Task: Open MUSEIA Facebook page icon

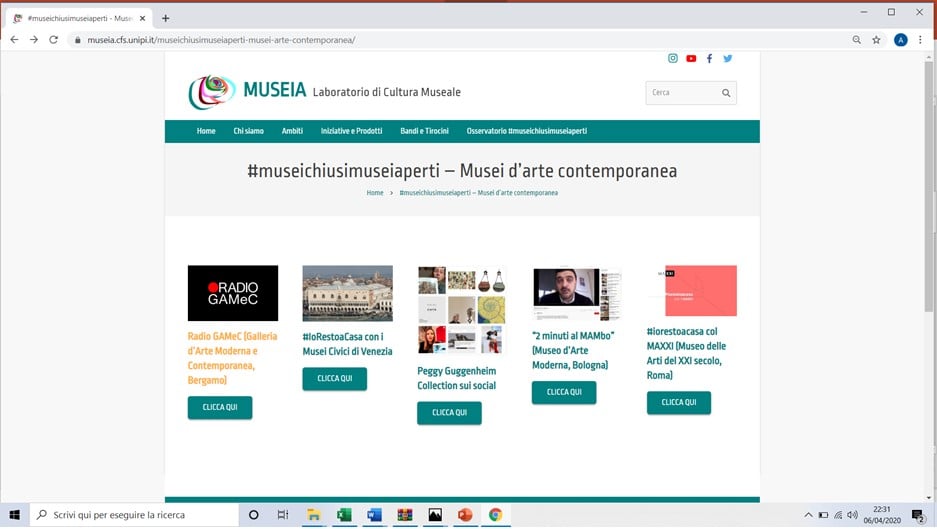Action: pos(709,58)
